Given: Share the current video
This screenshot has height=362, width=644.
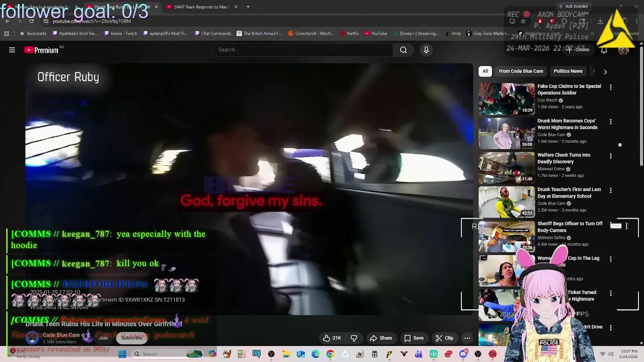Looking at the screenshot, I should pos(381,338).
